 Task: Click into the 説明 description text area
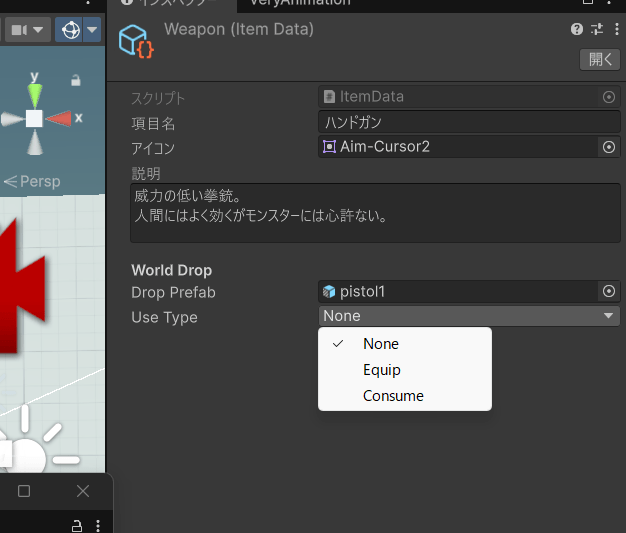pos(375,212)
